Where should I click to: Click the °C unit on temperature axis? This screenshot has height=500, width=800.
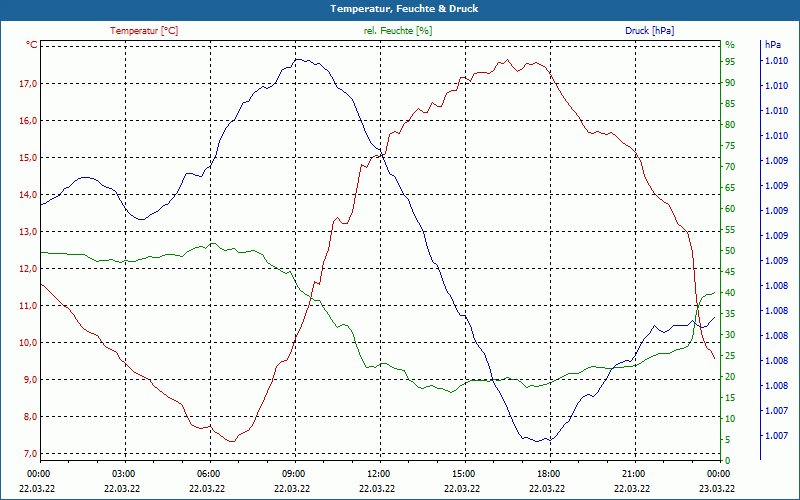click(32, 45)
